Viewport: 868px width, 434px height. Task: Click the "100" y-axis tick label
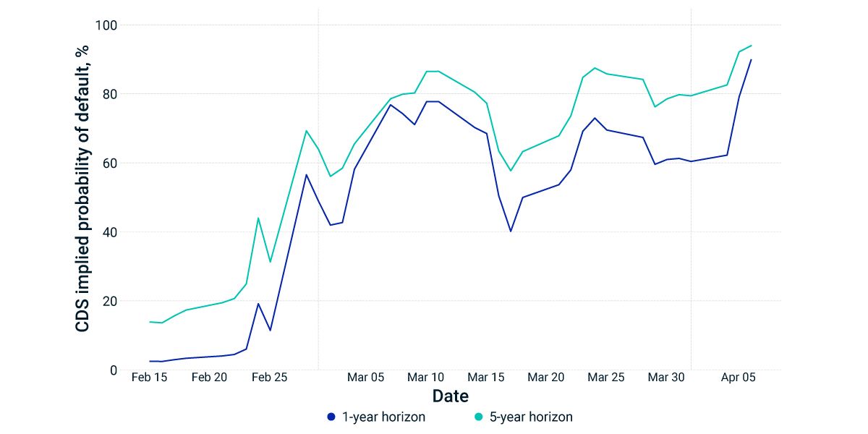point(106,25)
